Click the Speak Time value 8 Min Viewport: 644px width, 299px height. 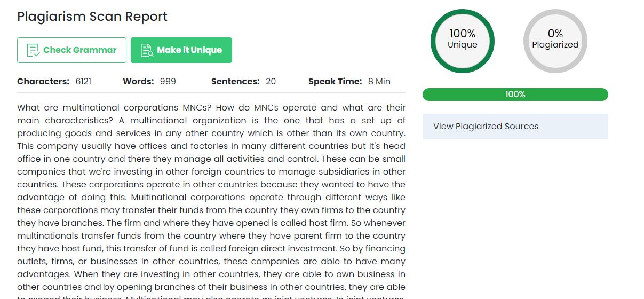point(379,82)
